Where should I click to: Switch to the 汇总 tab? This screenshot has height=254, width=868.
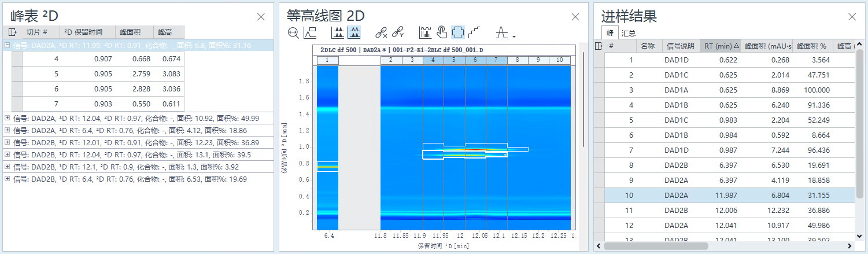click(628, 34)
